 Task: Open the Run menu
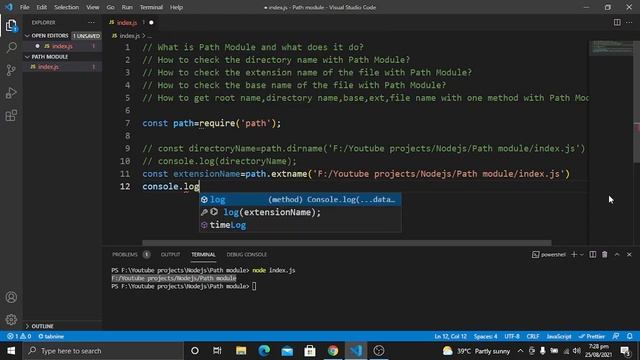pyautogui.click(x=127, y=7)
